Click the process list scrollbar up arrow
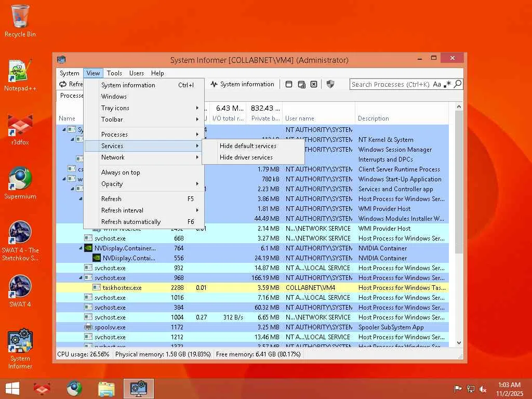This screenshot has height=399, width=532. [459, 107]
